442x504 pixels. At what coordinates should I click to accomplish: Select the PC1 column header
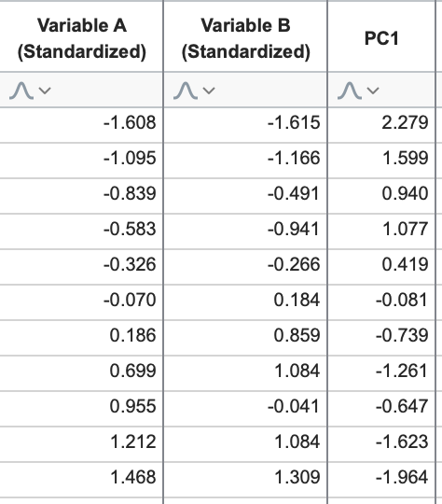pos(381,38)
